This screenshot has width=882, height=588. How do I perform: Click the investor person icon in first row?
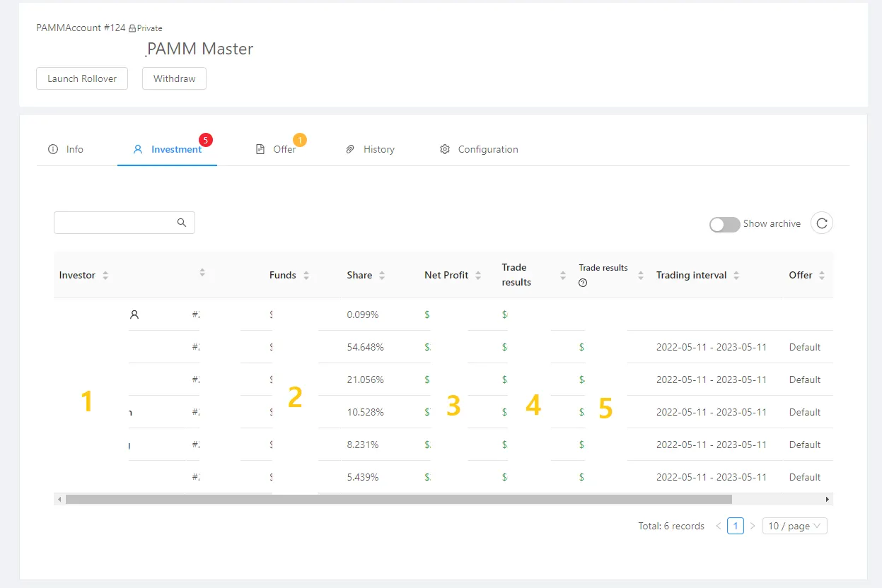click(x=134, y=314)
